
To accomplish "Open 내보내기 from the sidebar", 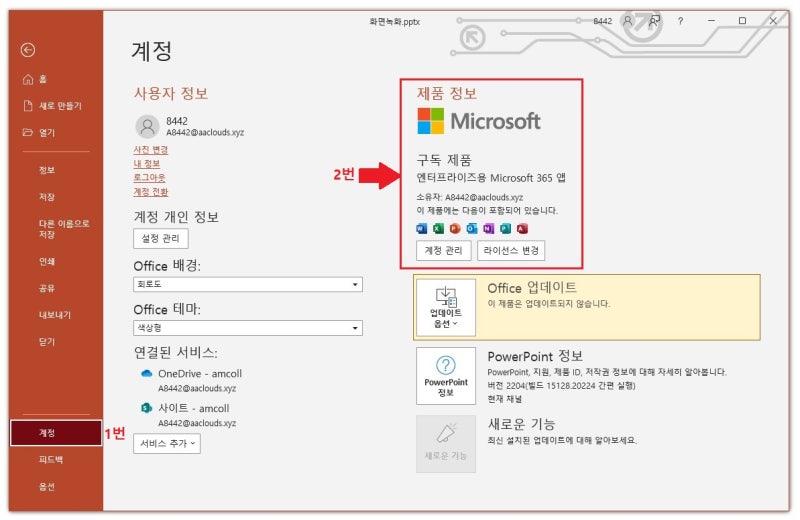I will (x=55, y=315).
